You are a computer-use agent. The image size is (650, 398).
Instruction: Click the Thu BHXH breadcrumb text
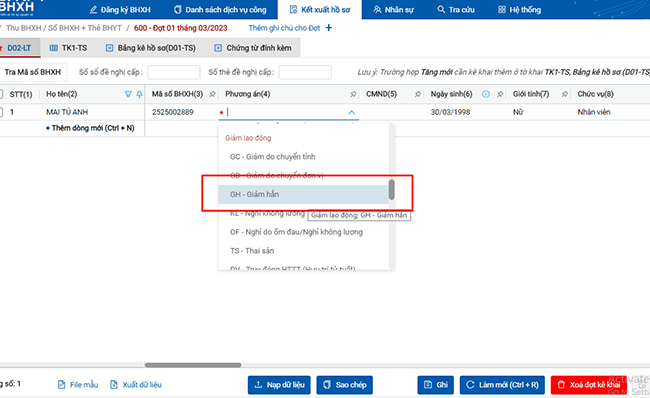(x=23, y=28)
